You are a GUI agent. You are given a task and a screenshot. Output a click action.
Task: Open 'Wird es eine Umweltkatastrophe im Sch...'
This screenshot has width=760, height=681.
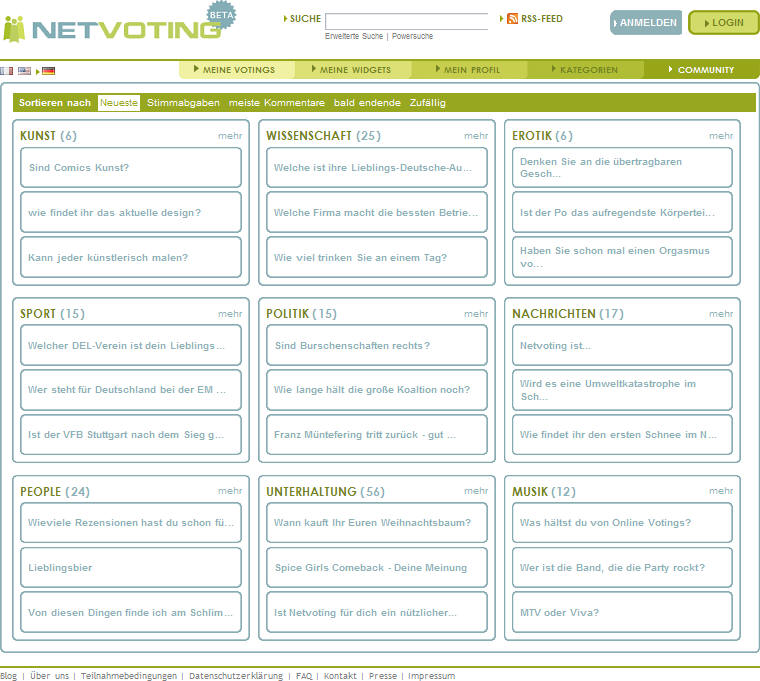coord(622,390)
